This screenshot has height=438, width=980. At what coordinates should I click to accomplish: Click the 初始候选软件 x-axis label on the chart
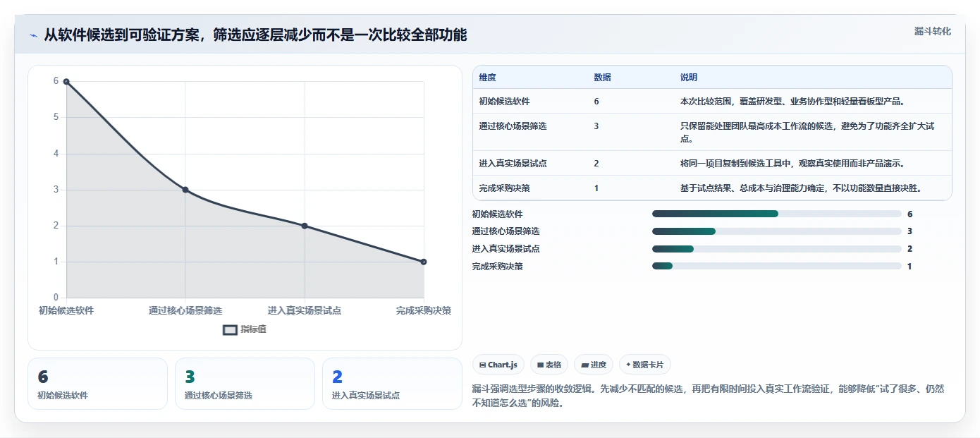tap(66, 310)
